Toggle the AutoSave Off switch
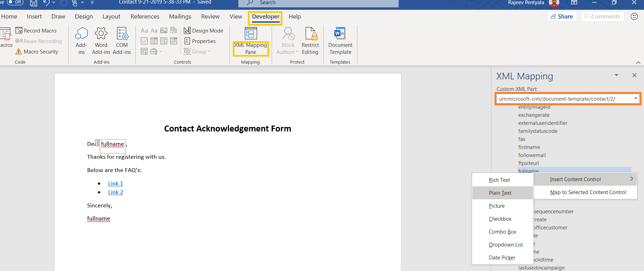Viewport: 644px width, 271px height. [x=15, y=2]
